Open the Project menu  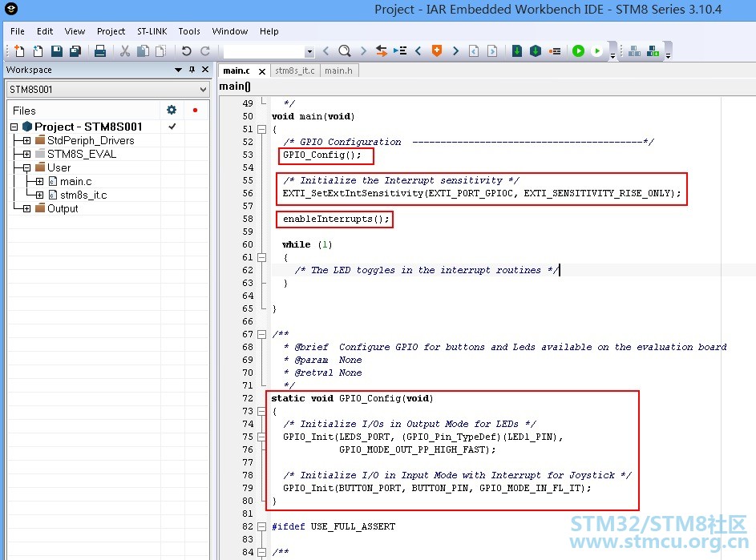tap(111, 31)
